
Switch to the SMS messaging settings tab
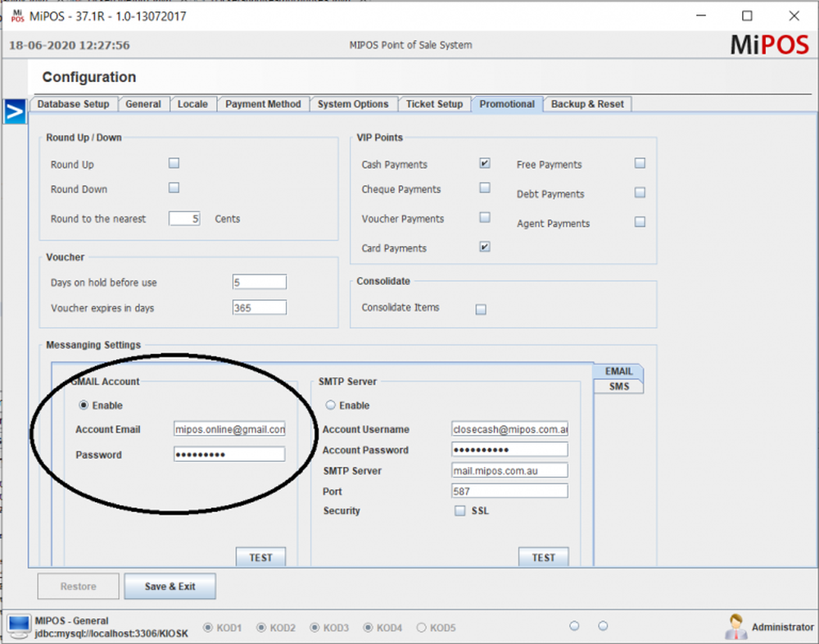[x=618, y=386]
